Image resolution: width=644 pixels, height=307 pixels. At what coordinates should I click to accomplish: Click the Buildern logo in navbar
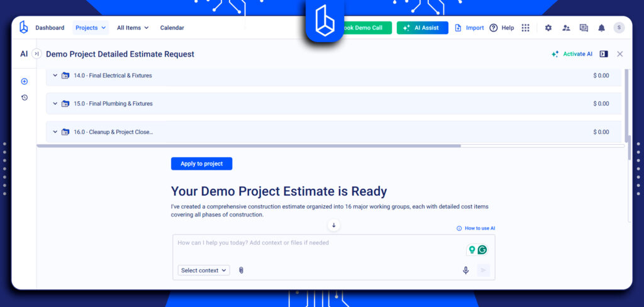(24, 28)
